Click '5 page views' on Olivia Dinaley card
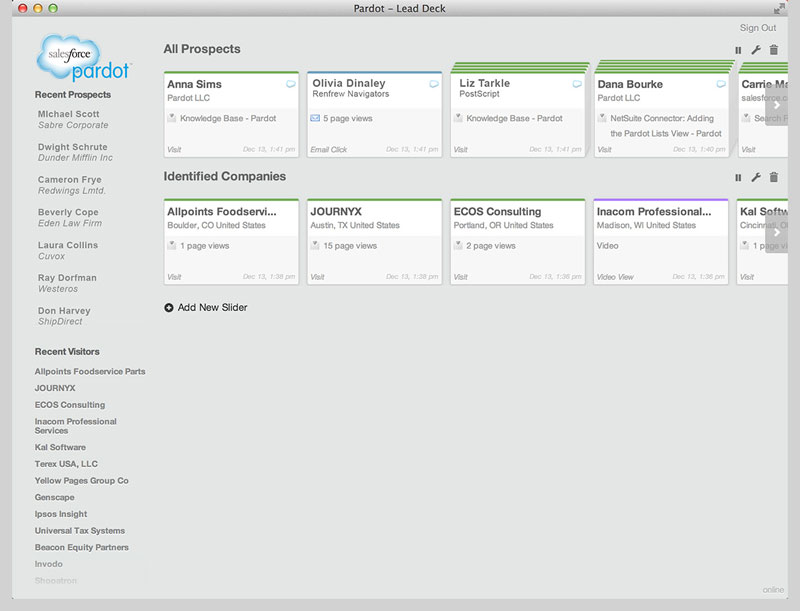Viewport: 800px width, 611px height. [347, 118]
